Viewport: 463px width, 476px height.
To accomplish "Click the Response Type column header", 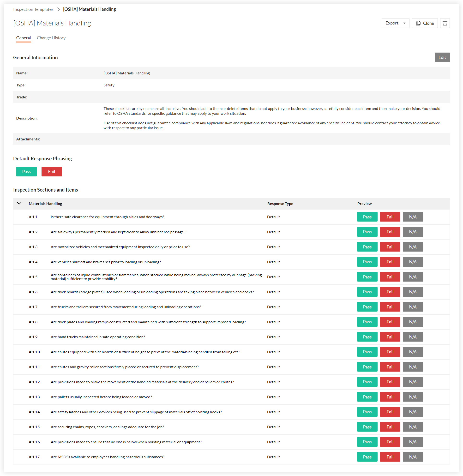I will coord(280,204).
